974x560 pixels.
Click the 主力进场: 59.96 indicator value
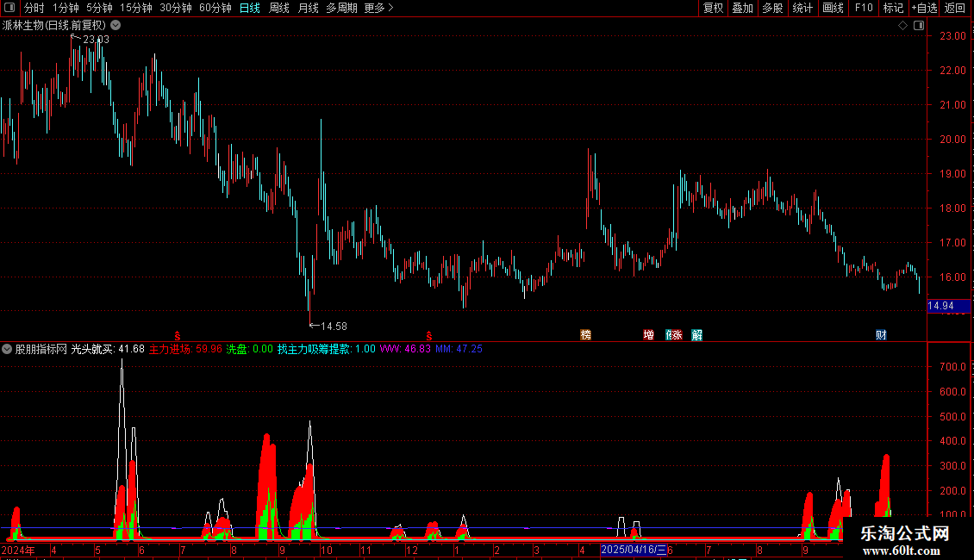point(185,350)
